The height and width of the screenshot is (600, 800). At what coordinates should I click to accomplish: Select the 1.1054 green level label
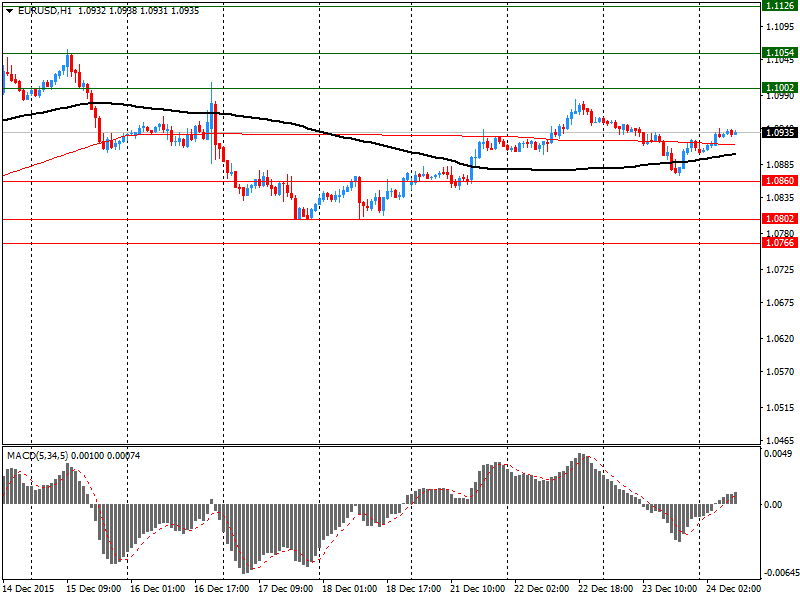tap(780, 53)
